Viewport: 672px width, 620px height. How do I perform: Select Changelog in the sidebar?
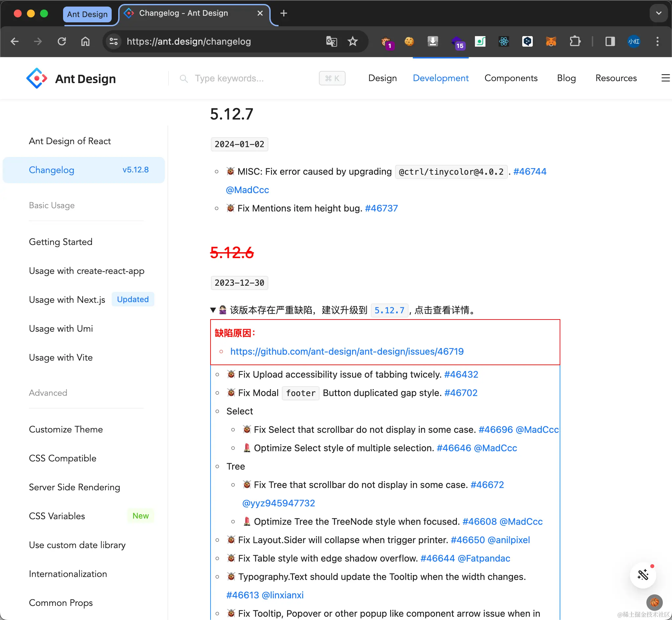[x=83, y=170]
